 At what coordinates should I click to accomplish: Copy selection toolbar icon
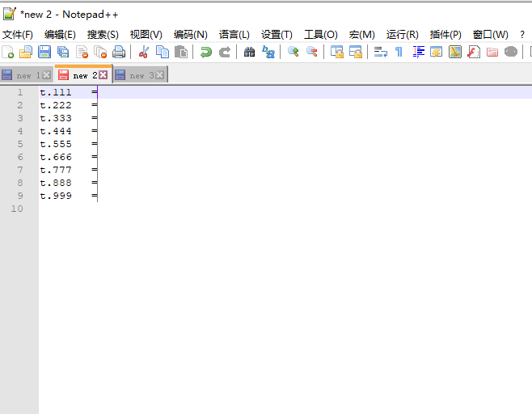[x=163, y=52]
